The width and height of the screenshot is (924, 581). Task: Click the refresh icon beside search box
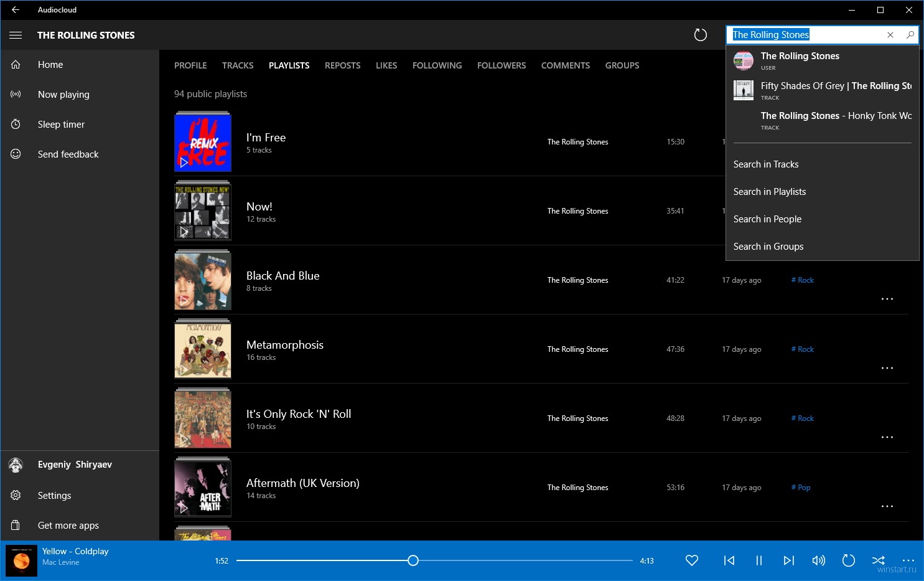(700, 35)
